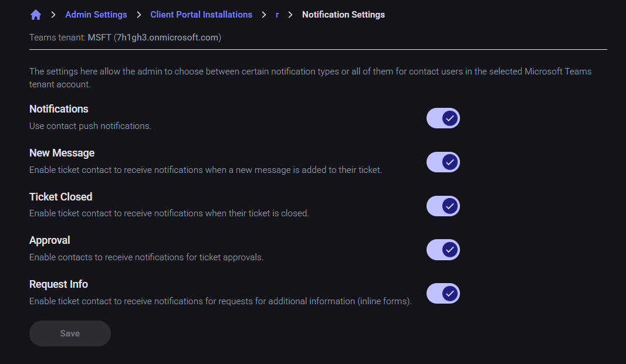
Task: Click the chevron before Notification Settings
Action: pos(290,15)
